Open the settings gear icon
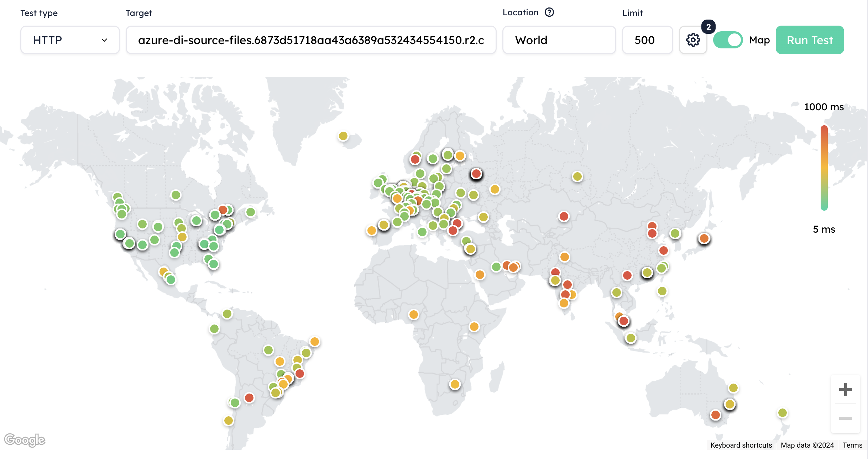This screenshot has height=459, width=868. [693, 40]
